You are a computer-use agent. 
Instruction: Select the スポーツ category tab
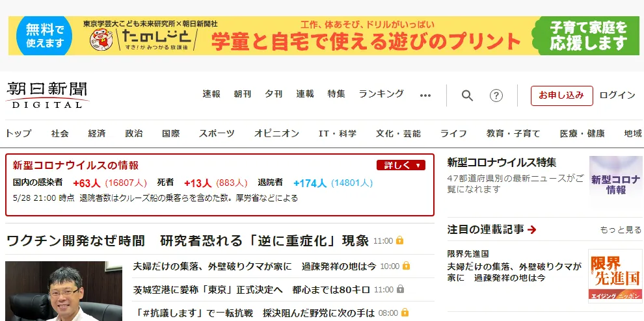pyautogui.click(x=217, y=133)
